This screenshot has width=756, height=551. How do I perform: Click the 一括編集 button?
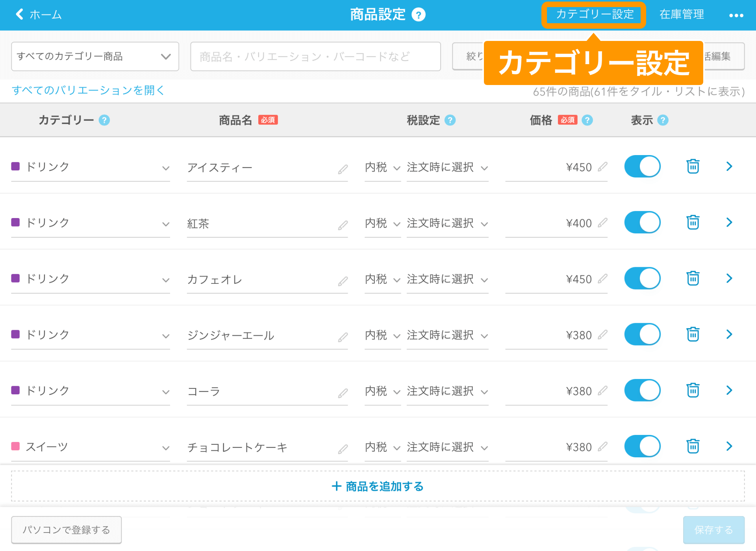[x=724, y=56]
